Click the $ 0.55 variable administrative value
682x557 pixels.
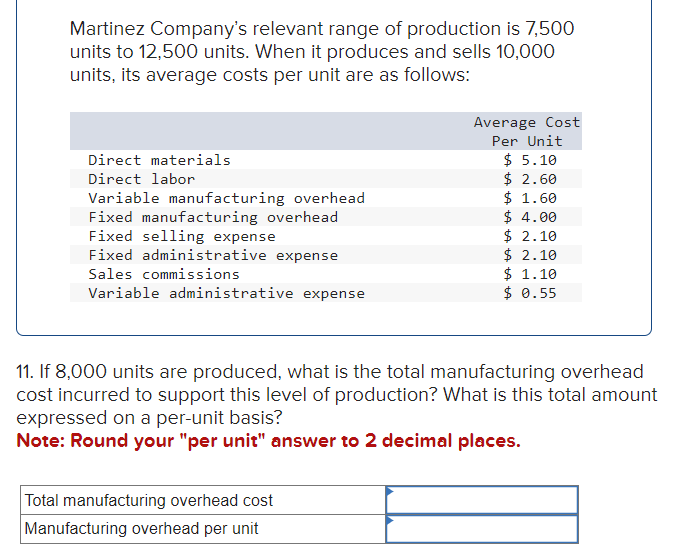pyautogui.click(x=530, y=294)
